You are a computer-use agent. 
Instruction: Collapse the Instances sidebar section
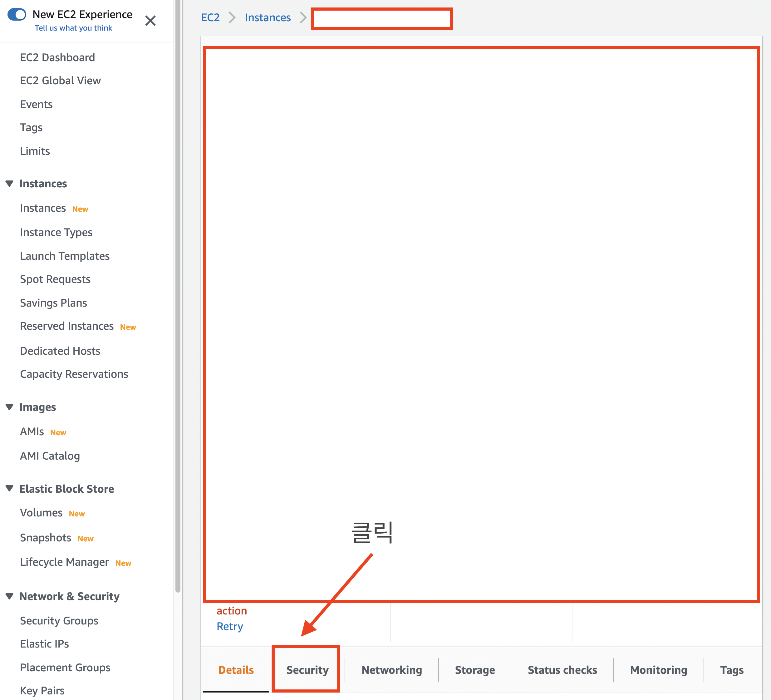coord(10,184)
